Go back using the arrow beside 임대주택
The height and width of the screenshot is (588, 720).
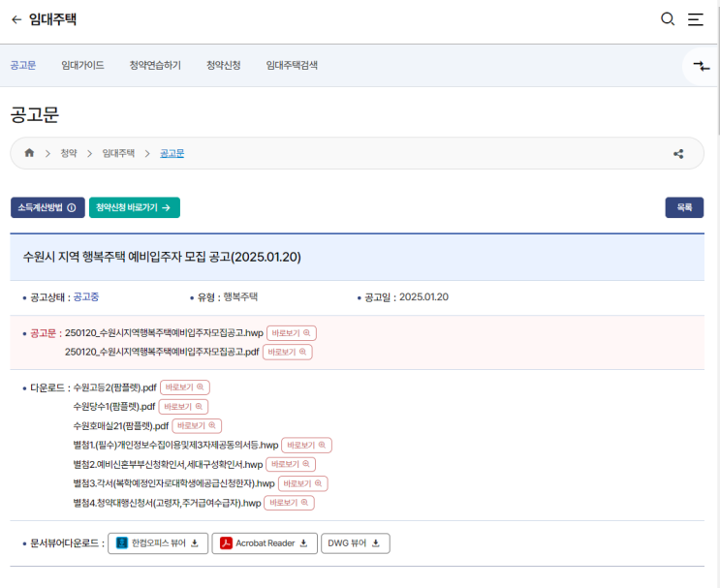coord(16,19)
